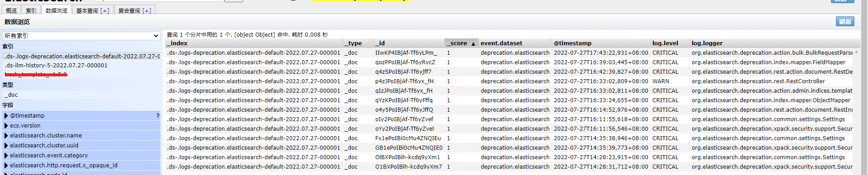
Task: Open document p4zJPoIBjAf-Tf6yx_fH
Action: coord(404,81)
